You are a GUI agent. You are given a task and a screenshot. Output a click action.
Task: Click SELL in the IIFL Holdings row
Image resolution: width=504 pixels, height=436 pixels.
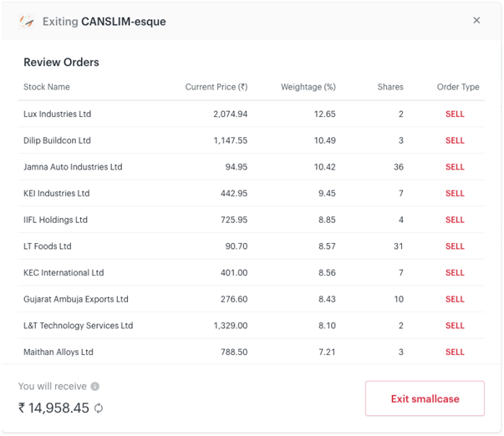[x=455, y=220]
